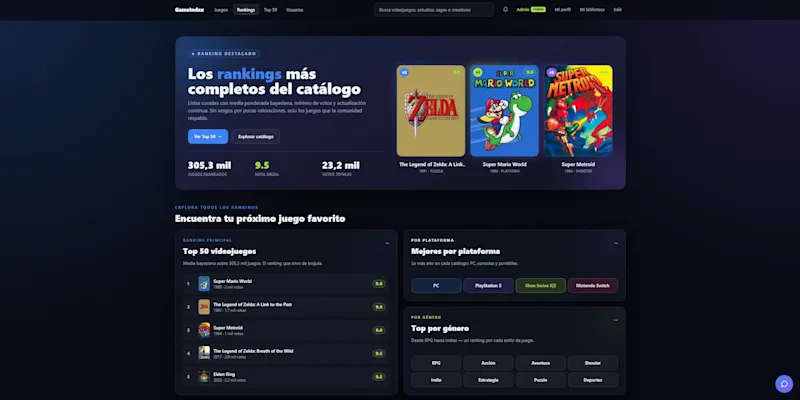Open the chat bubble widget
This screenshot has width=800, height=400.
point(784,384)
